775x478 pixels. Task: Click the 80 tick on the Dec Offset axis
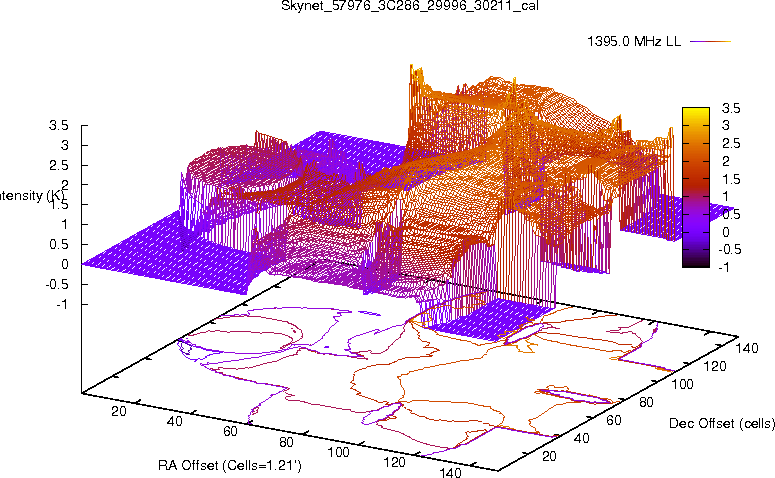646,402
